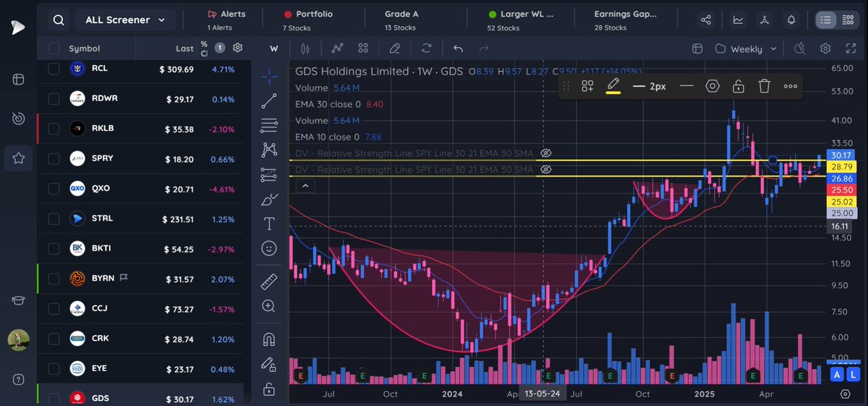The image size is (868, 406).
Task: Tick the checkbox for SPRY row
Action: point(54,158)
